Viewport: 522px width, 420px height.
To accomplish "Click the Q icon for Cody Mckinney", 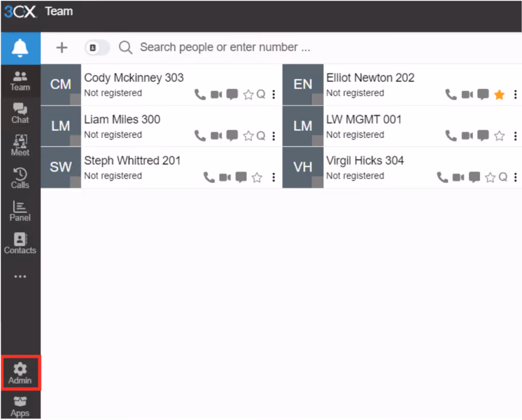I will 261,94.
